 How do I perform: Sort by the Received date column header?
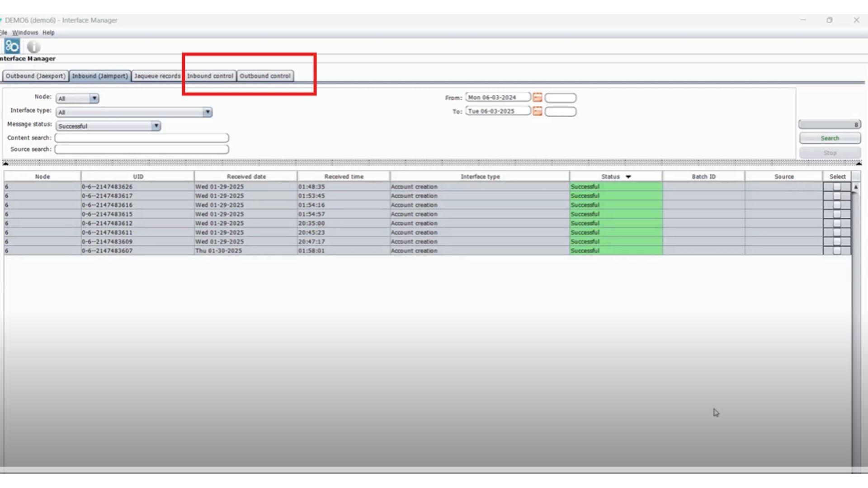click(246, 177)
